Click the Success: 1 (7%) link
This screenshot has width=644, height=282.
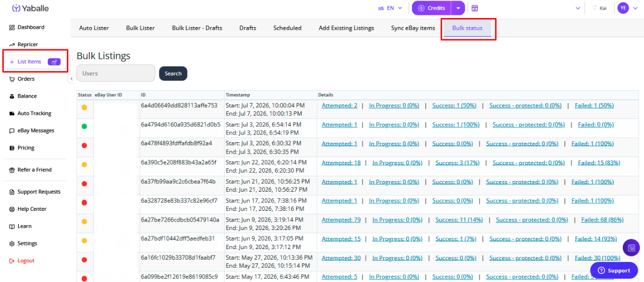click(x=456, y=239)
